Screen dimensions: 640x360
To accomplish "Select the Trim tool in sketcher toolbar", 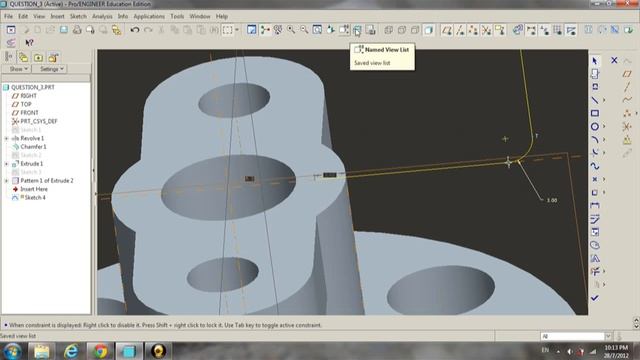I will (x=595, y=271).
